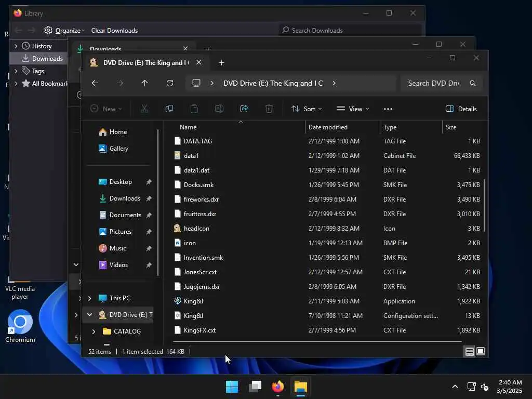Viewport: 532px width, 399px height.
Task: Click the Copy icon in Explorer toolbar
Action: coord(169,109)
